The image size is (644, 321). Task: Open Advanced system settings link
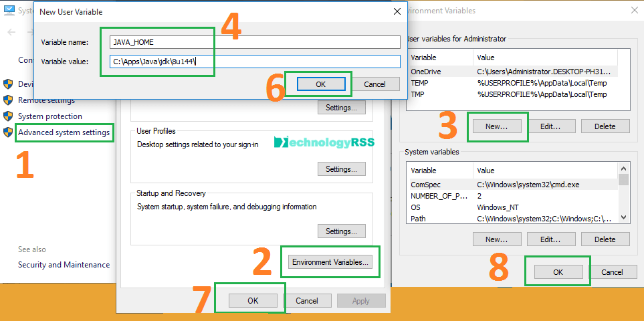click(x=64, y=132)
